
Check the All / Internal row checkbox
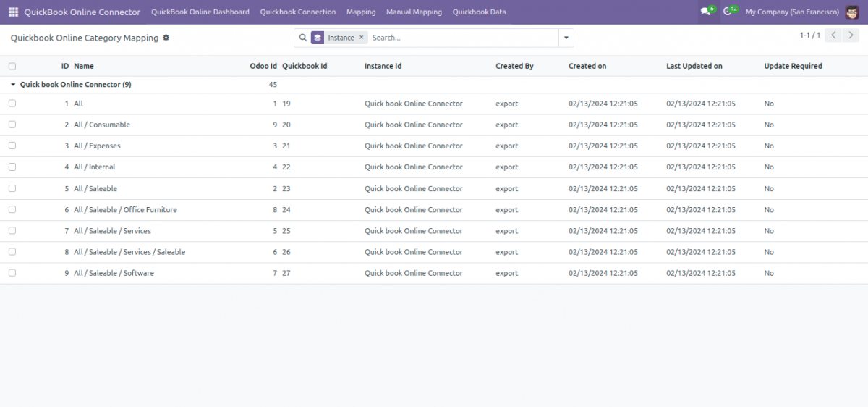pyautogui.click(x=12, y=167)
